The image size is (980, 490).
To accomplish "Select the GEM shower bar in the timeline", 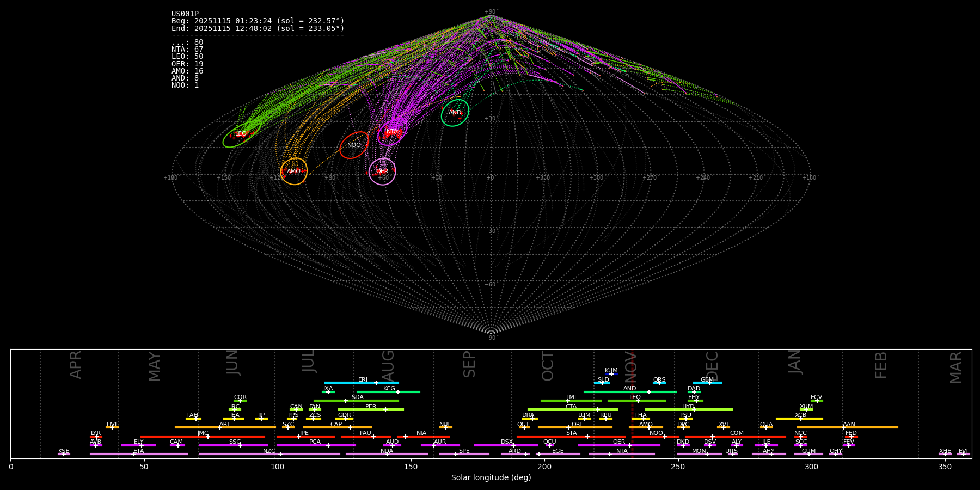I will coord(707,383).
